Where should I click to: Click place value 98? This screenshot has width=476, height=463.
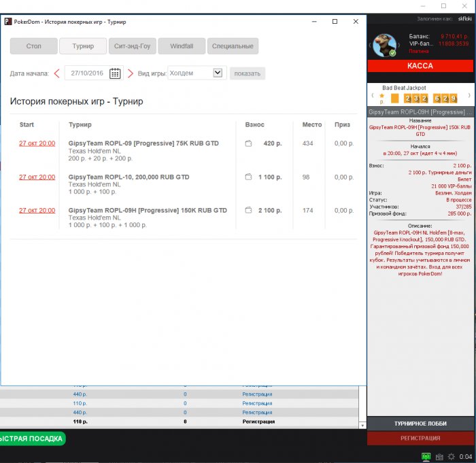306,177
